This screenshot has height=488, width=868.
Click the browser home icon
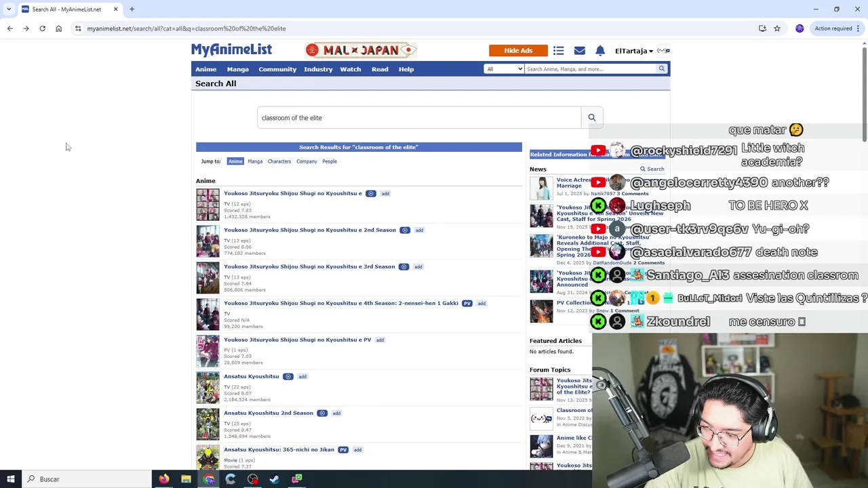[58, 28]
